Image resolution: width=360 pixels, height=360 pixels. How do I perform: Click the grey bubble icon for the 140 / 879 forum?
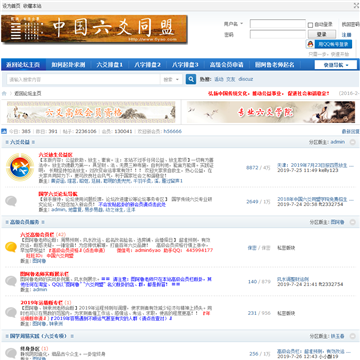pos(11,281)
